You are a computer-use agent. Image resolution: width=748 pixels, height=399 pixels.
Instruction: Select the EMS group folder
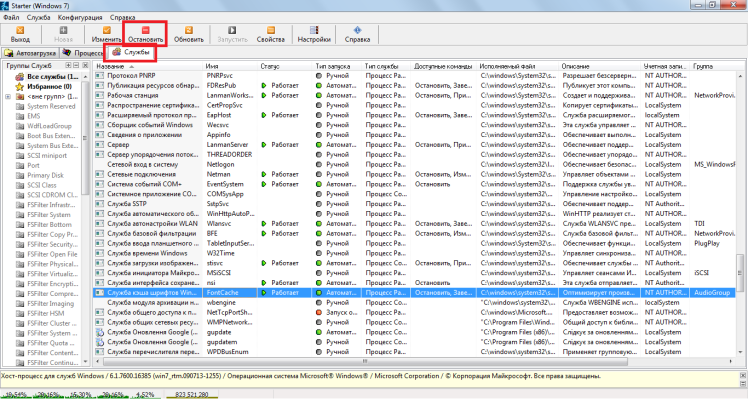coord(28,116)
